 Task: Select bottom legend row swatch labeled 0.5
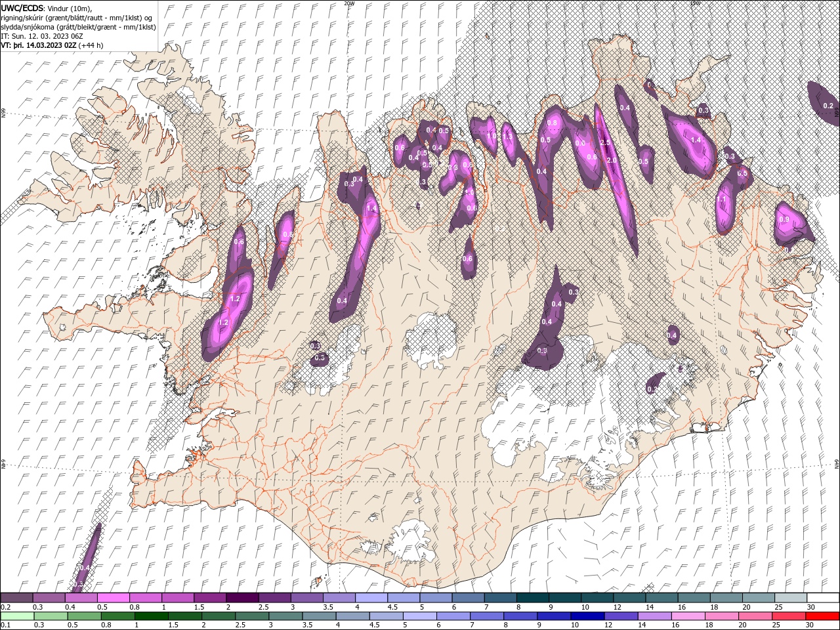point(85,616)
